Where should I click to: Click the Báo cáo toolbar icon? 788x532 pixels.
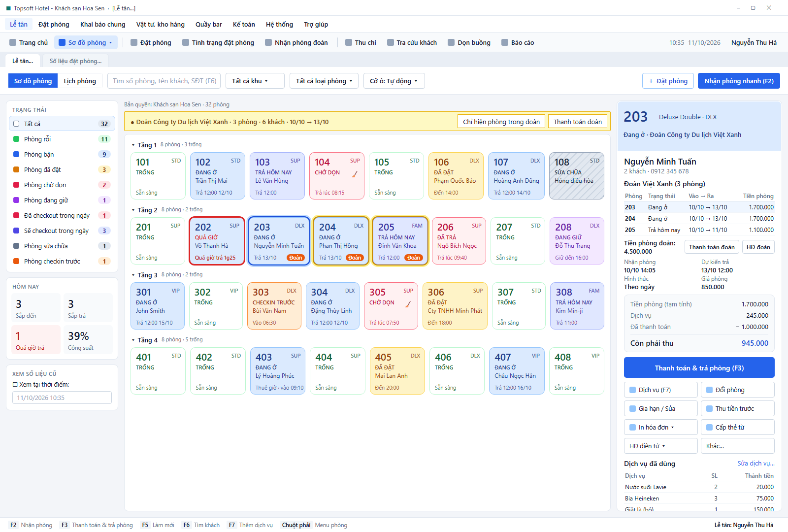click(x=505, y=42)
